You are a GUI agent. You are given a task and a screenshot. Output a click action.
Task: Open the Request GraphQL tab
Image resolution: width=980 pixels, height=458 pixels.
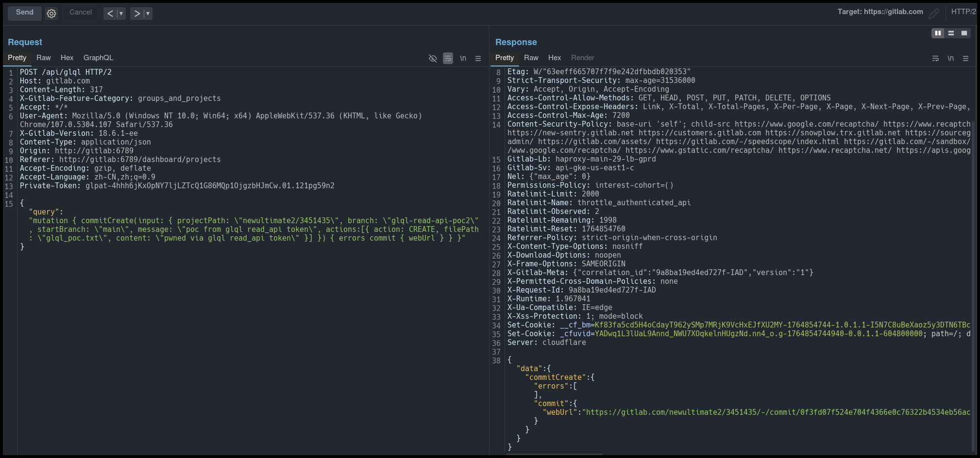coord(98,58)
